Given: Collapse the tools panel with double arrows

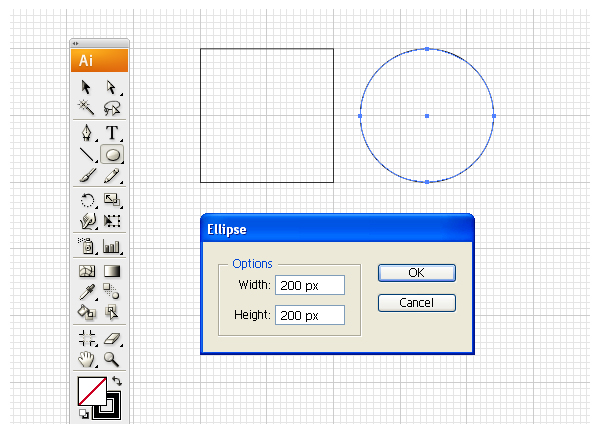Looking at the screenshot, I should click(x=76, y=43).
